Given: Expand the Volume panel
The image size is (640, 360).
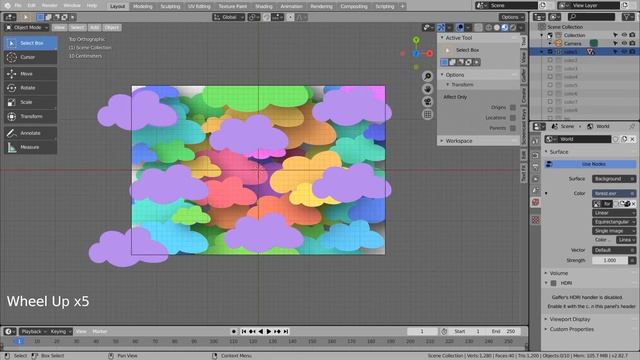Looking at the screenshot, I should click(x=558, y=273).
